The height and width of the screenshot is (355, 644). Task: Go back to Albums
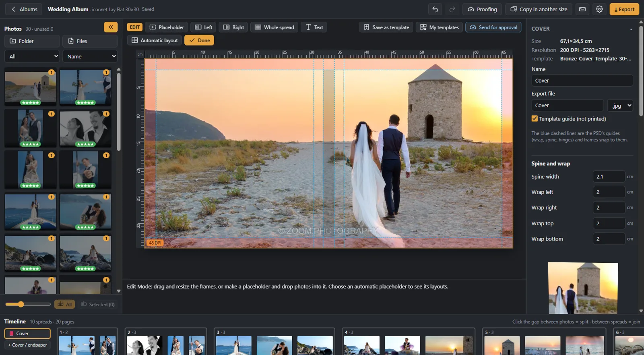[x=24, y=9]
